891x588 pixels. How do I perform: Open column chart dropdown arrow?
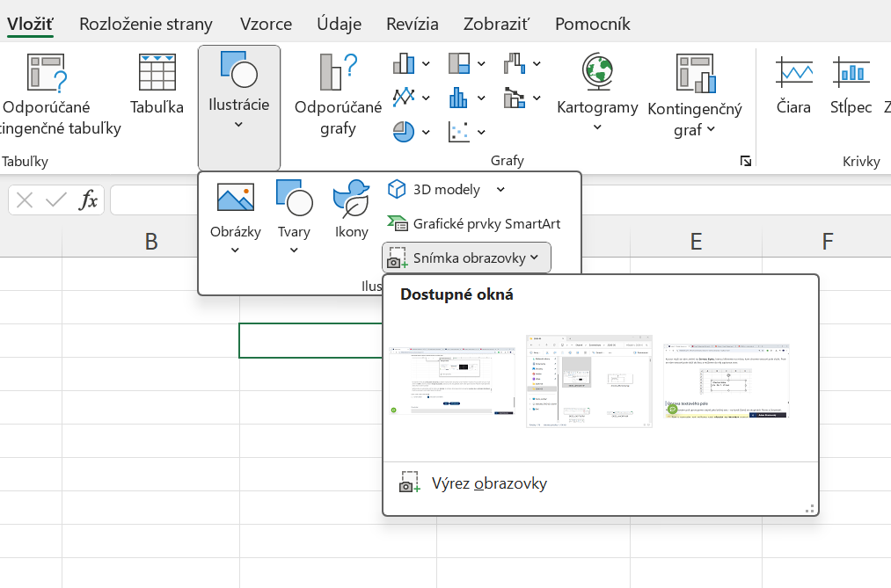(x=426, y=64)
